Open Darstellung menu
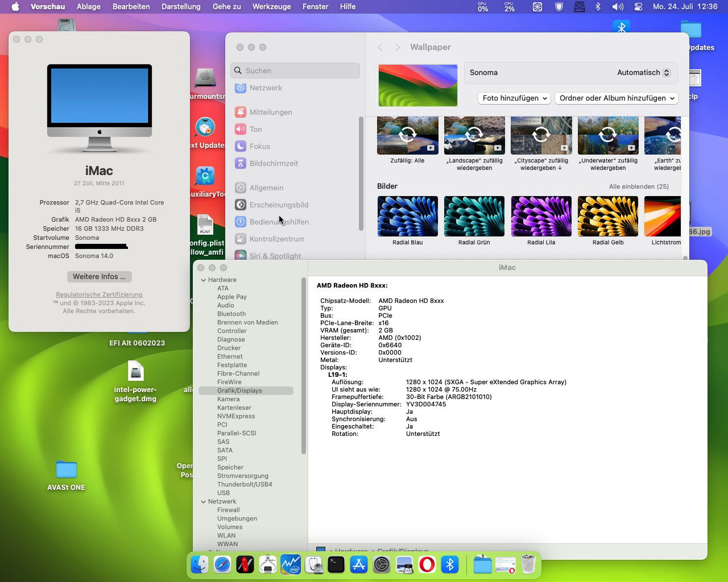Screen dimensions: 728x582 [x=181, y=7]
